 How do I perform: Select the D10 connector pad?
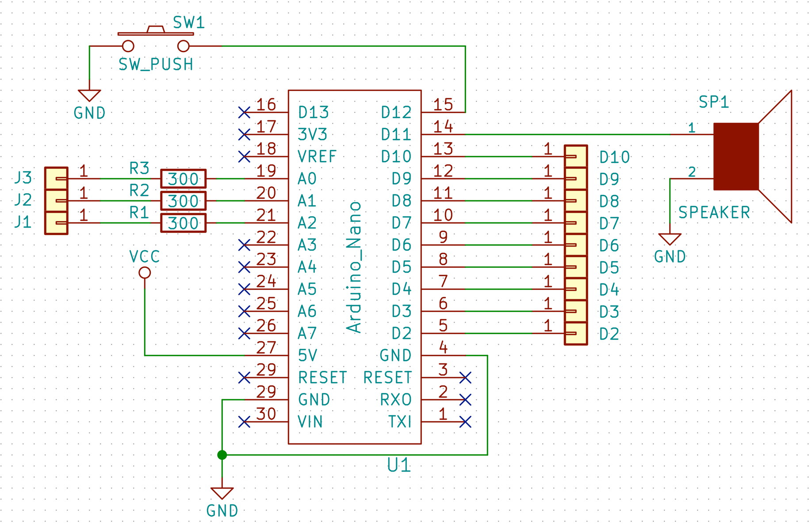576,156
